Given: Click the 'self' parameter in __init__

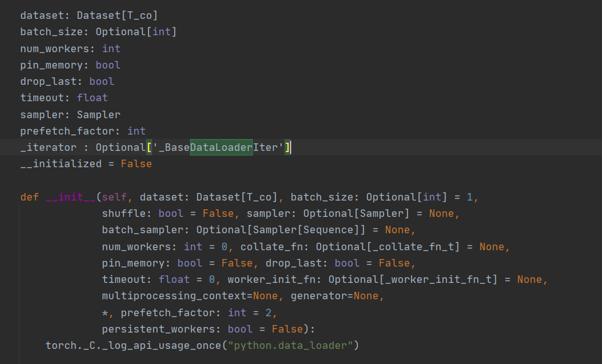Looking at the screenshot, I should [114, 197].
